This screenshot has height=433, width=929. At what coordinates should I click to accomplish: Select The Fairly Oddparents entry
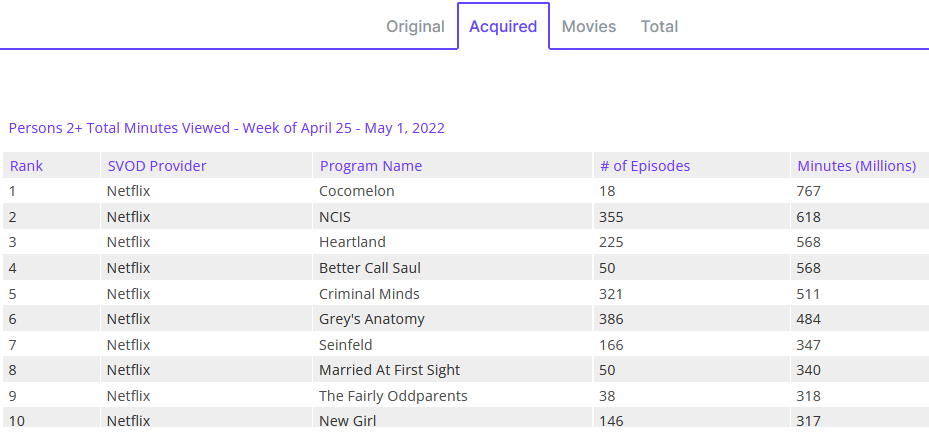coord(393,396)
